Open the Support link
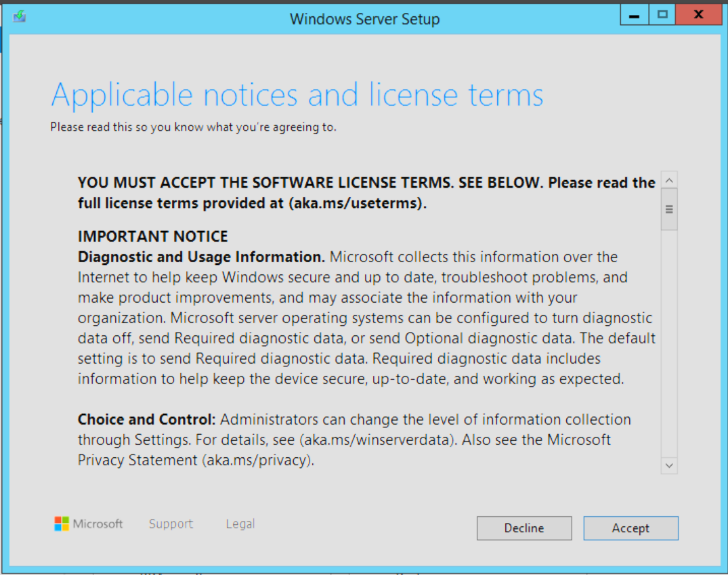The image size is (728, 575). click(x=171, y=524)
